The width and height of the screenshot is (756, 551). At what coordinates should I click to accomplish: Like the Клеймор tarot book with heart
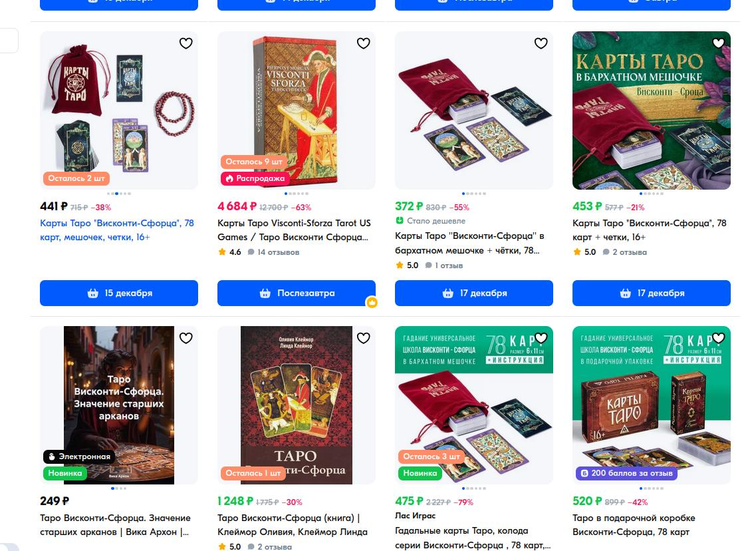tap(363, 338)
